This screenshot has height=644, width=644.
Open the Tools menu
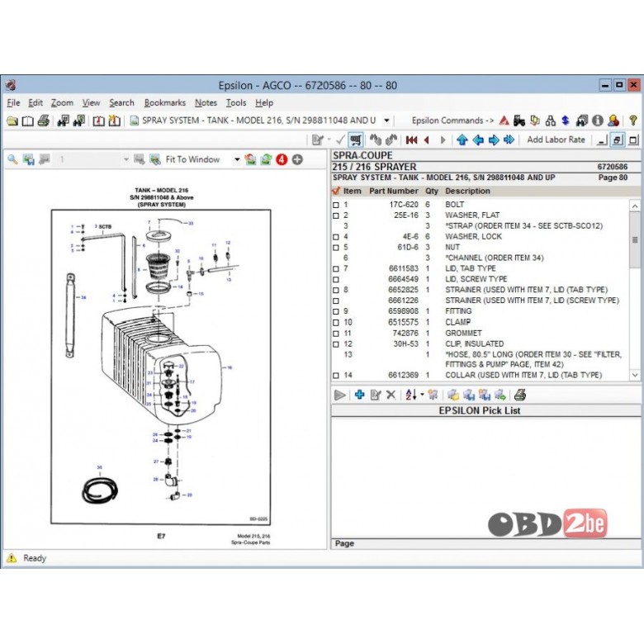[236, 102]
